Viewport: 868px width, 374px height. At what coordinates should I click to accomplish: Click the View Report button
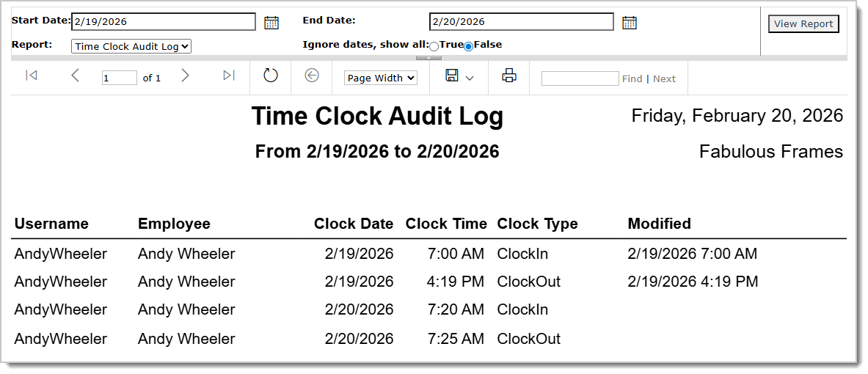803,24
